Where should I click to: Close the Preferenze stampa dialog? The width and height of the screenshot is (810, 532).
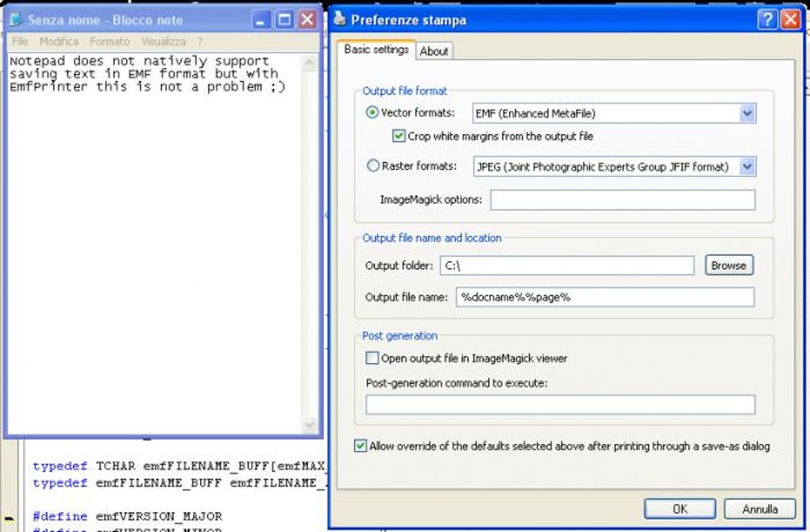click(791, 20)
